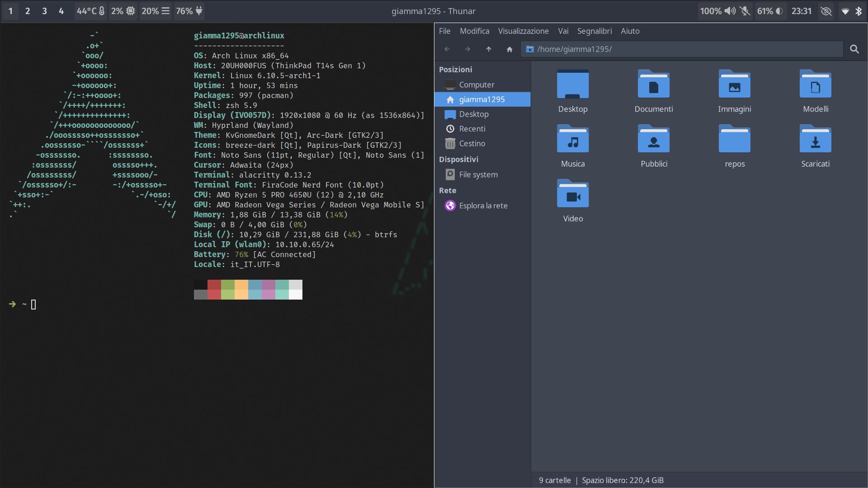Screen dimensions: 868x488
Task: Go back with the left arrow button
Action: (x=447, y=49)
